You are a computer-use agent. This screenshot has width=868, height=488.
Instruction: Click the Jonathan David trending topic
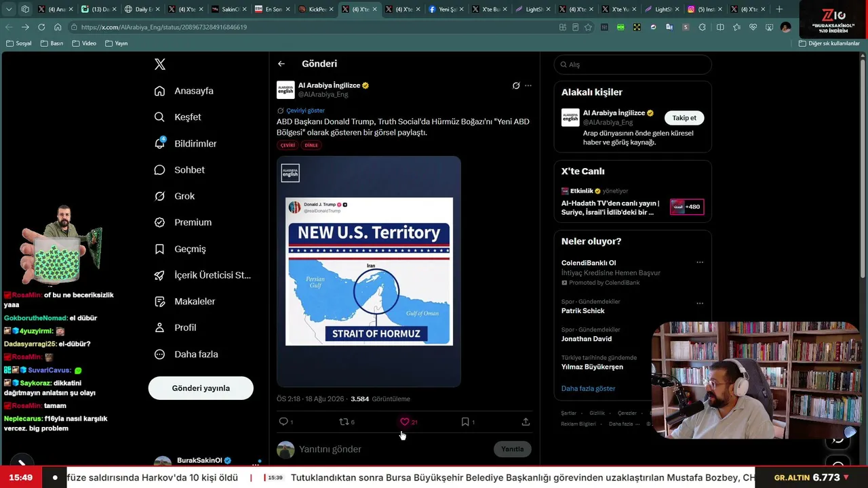tap(587, 339)
